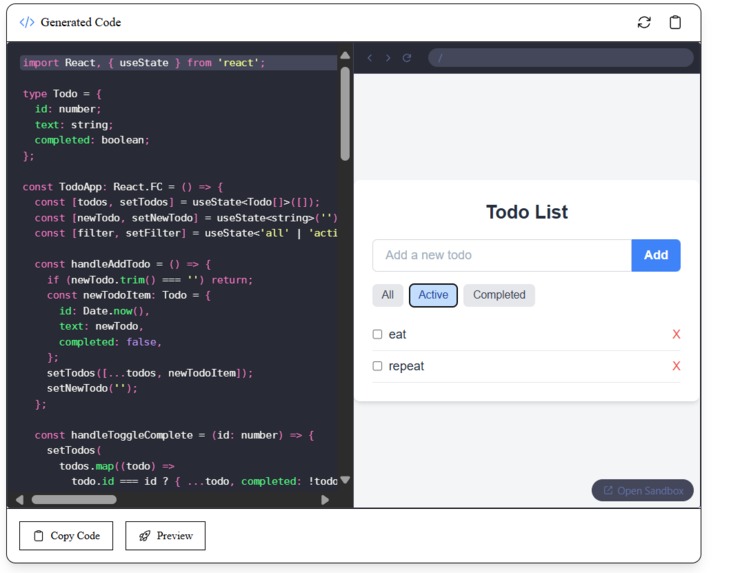Click the 'Generated Code' title text
This screenshot has height=573, width=731.
pos(81,22)
